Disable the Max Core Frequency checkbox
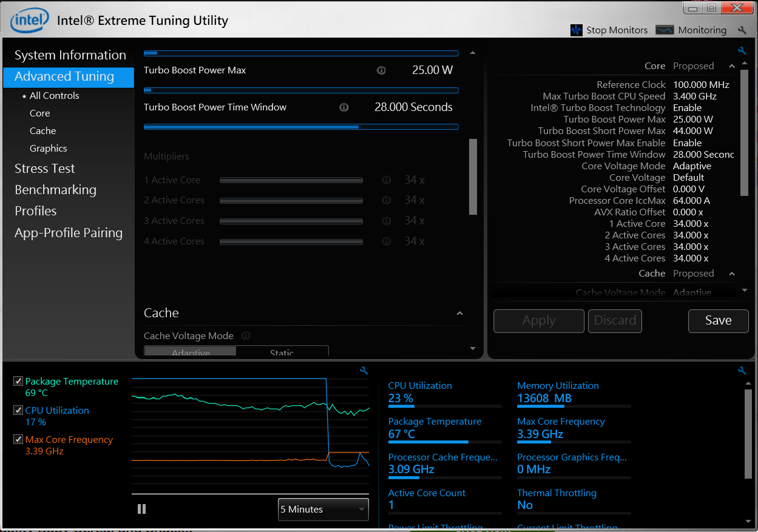The image size is (758, 532). coord(18,440)
